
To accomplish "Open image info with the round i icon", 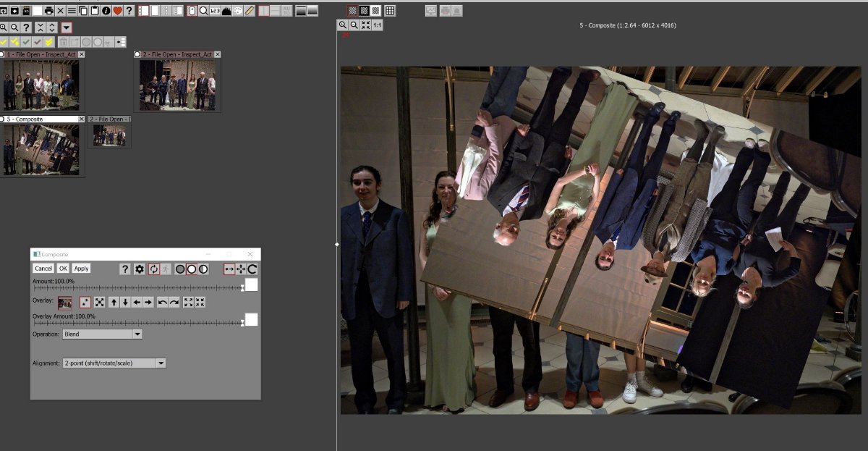I will (106, 11).
